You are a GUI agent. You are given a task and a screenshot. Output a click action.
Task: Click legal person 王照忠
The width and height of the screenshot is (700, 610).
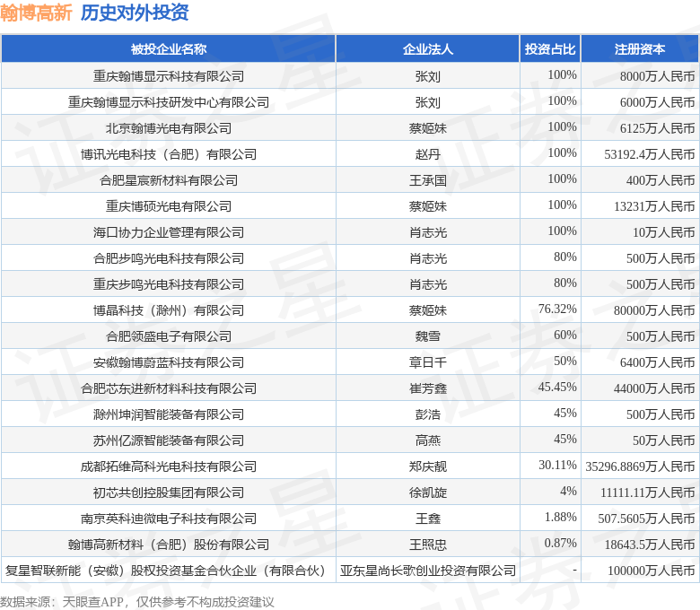(428, 545)
